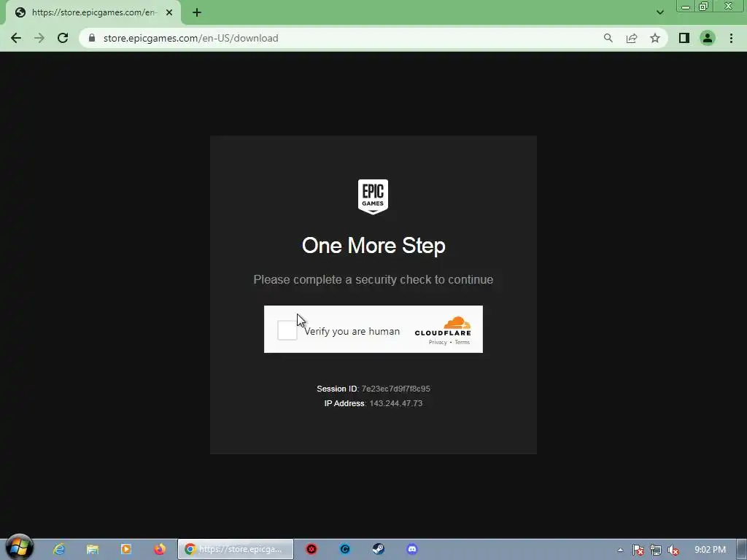Select the IP Address value 143.244.47.73

tap(396, 403)
